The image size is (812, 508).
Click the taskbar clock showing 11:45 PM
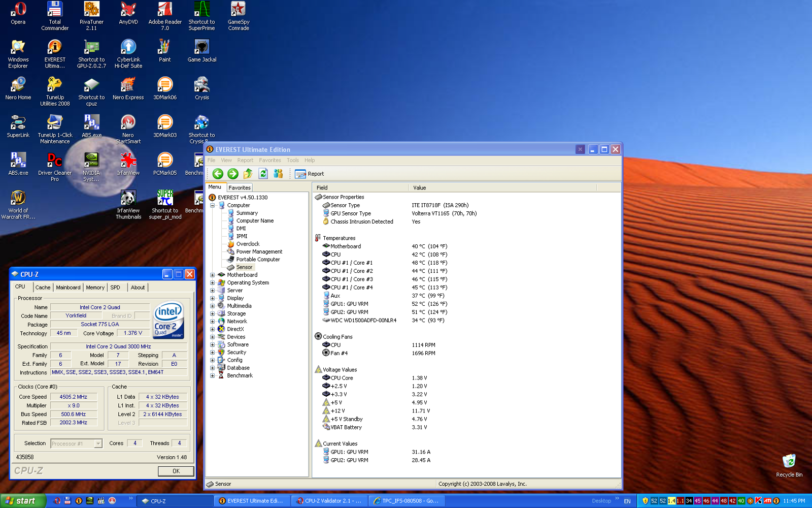click(x=794, y=501)
